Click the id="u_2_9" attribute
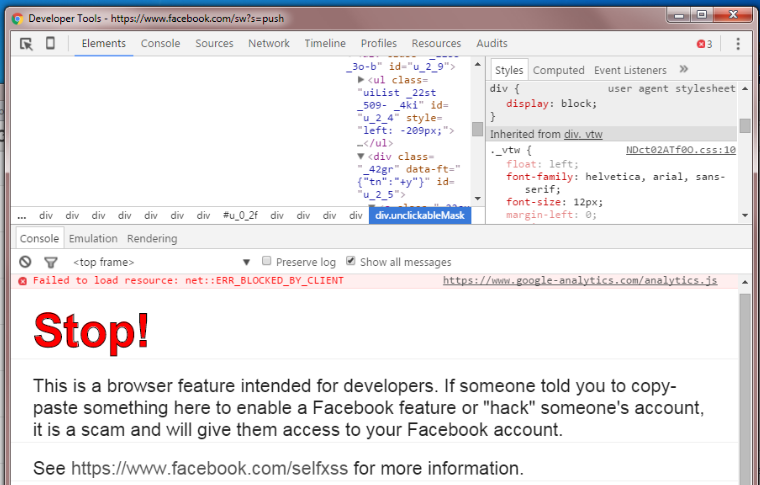760x485 pixels. click(419, 66)
